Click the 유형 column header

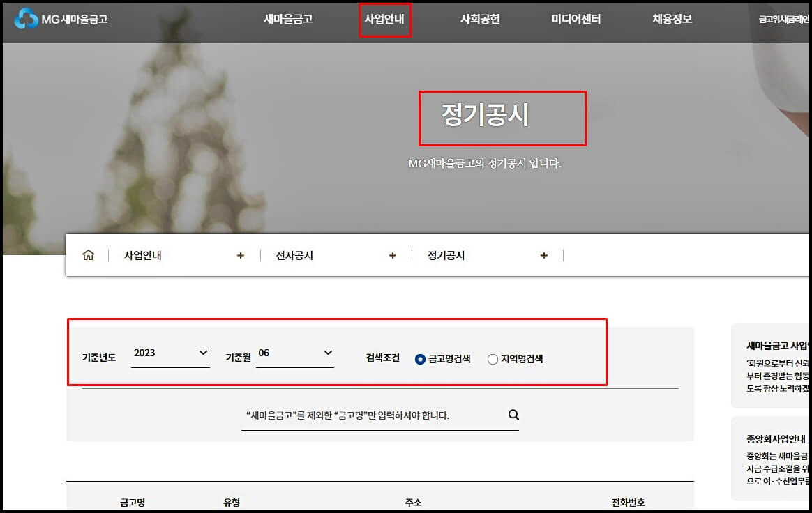pyautogui.click(x=232, y=503)
